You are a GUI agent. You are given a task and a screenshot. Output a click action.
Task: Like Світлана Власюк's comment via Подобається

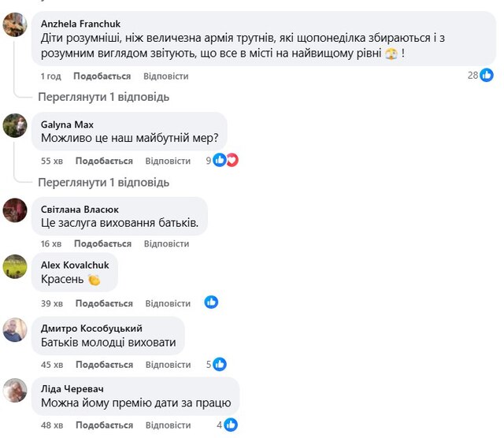tap(104, 244)
